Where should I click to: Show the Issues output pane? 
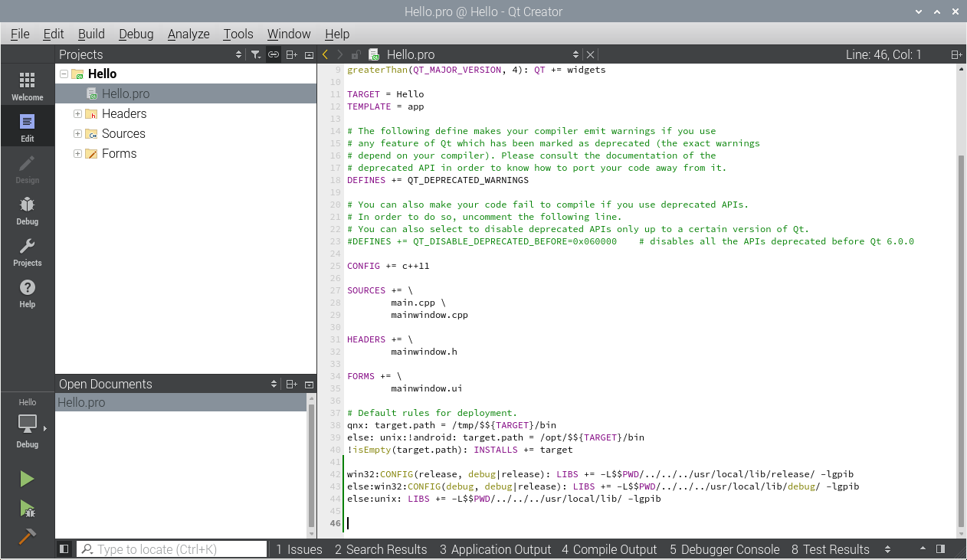tap(299, 549)
